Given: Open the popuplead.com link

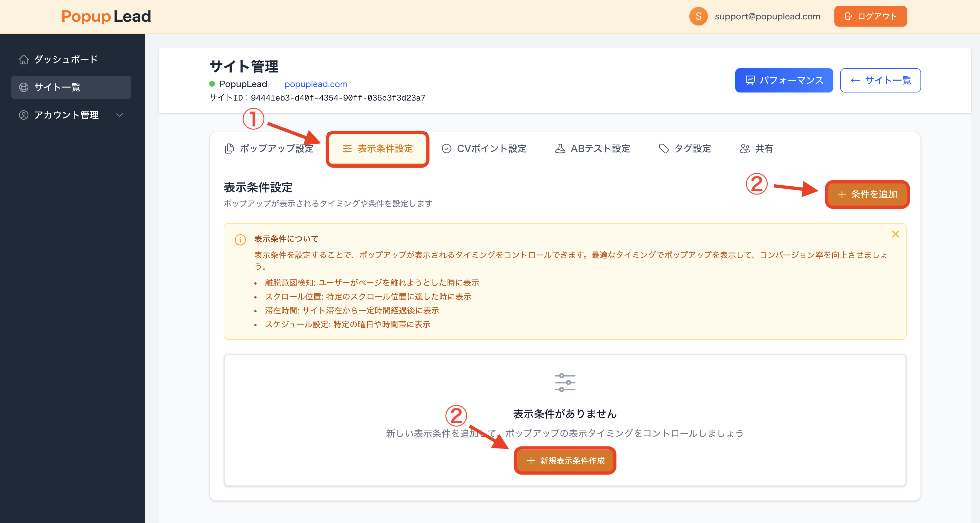Looking at the screenshot, I should click(316, 84).
